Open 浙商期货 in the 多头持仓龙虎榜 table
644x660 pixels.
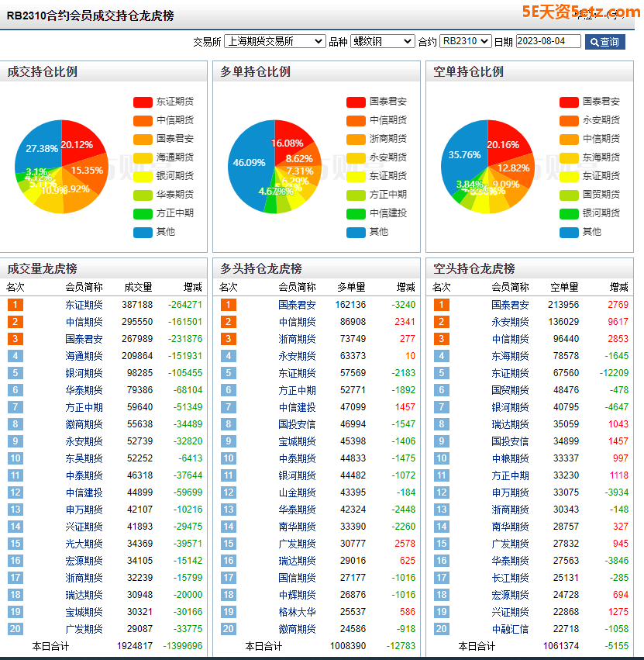[297, 339]
